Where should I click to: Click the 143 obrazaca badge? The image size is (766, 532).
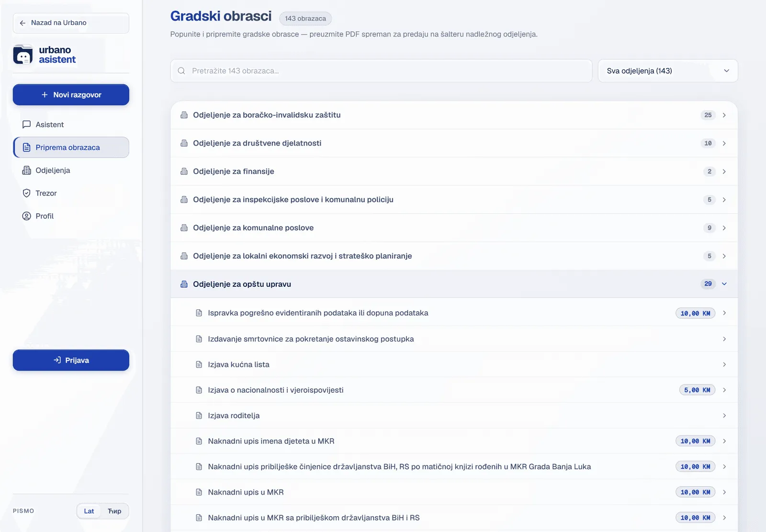(x=305, y=19)
